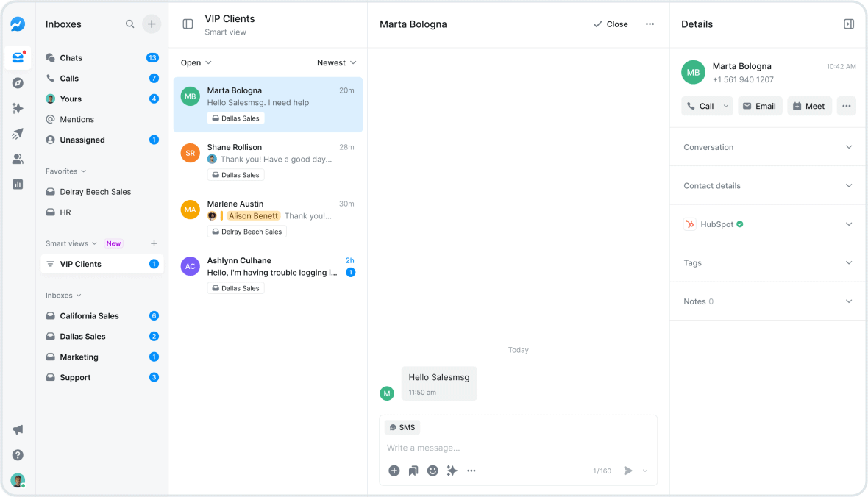
Task: Open the analytics bar chart sidebar icon
Action: (18, 184)
